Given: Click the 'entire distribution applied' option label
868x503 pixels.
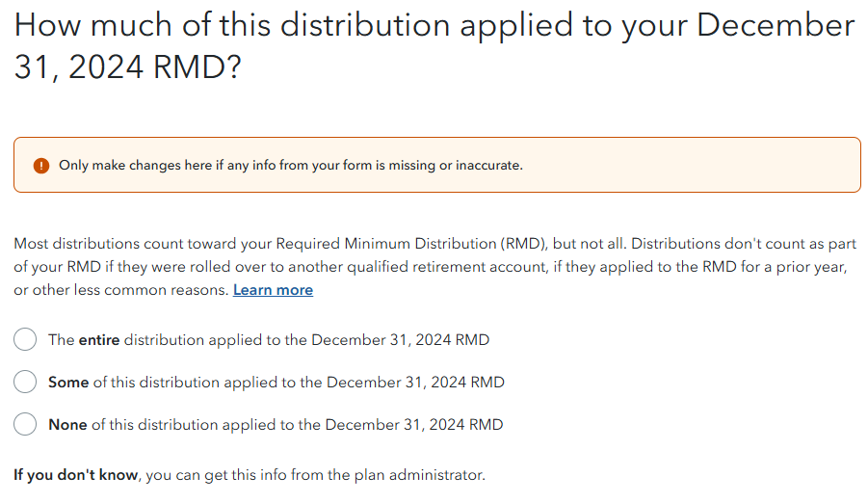Looking at the screenshot, I should pos(269,339).
